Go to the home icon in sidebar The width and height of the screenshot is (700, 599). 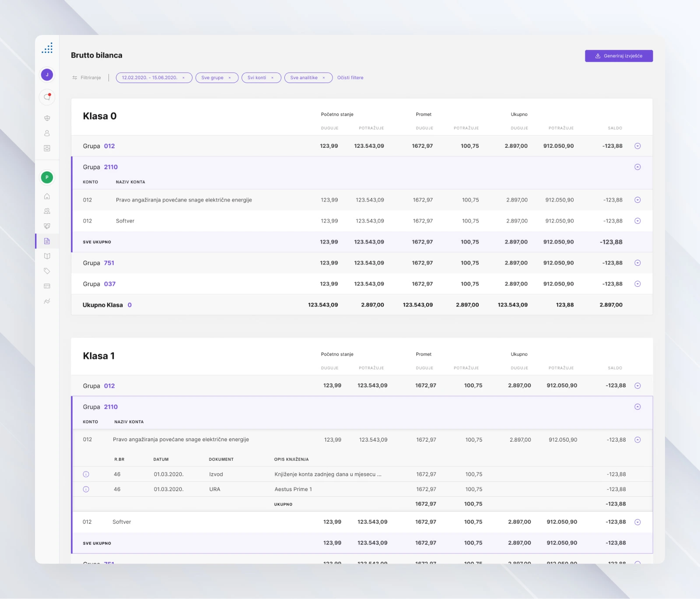(47, 196)
